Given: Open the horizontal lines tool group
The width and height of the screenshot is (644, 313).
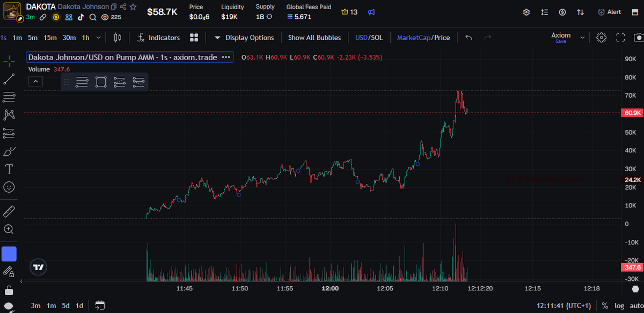Looking at the screenshot, I should coord(9,97).
